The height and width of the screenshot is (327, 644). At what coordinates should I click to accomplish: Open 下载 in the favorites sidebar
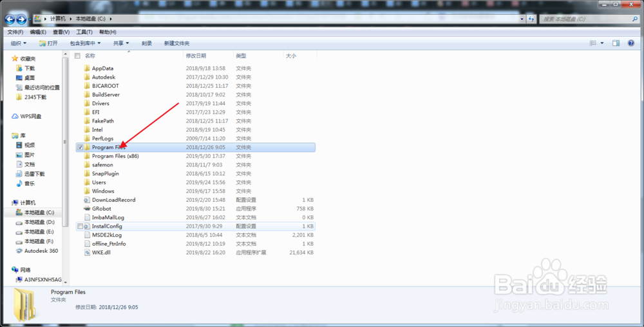[30, 68]
